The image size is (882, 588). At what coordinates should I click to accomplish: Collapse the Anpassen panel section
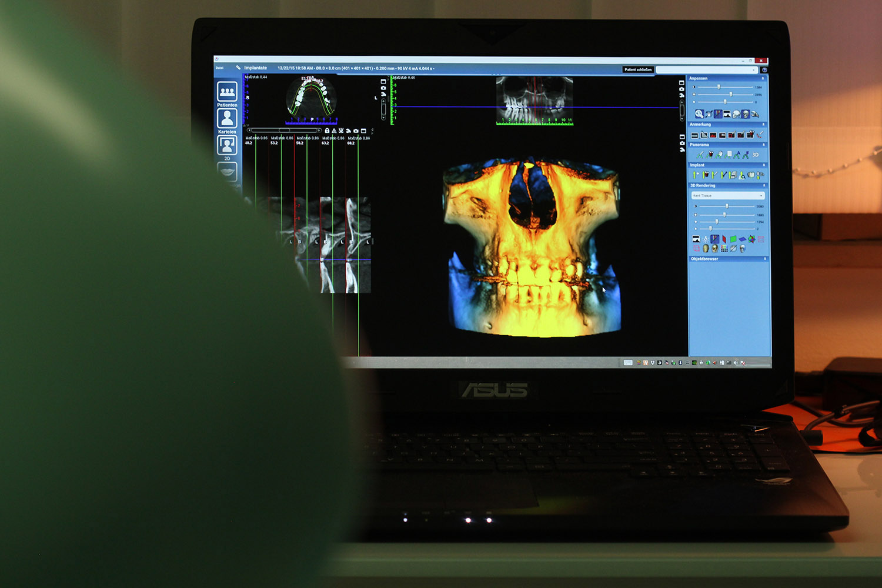coord(763,78)
